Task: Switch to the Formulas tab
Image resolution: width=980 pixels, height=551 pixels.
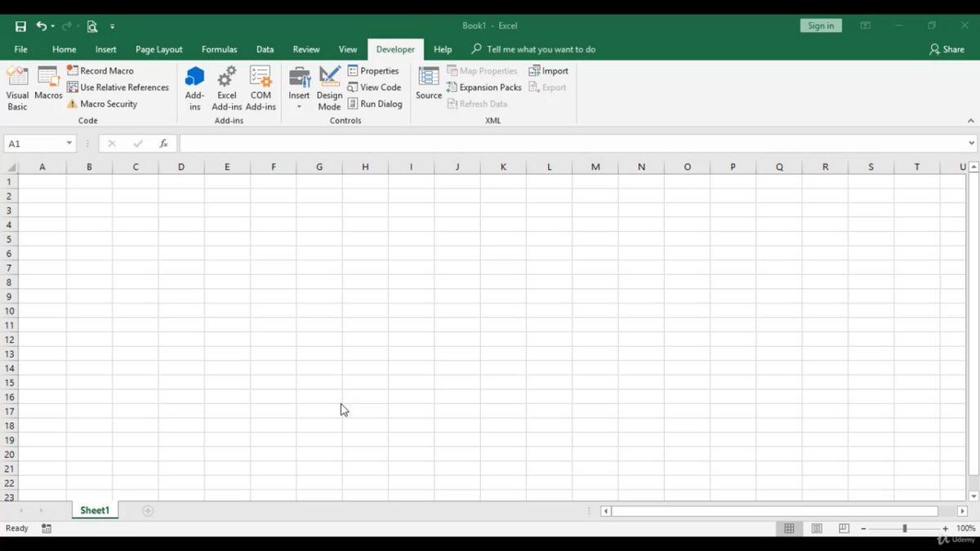Action: point(219,49)
